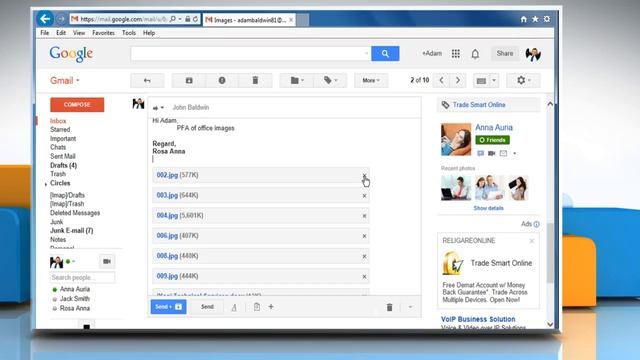Go to the newer conversation arrow

[441, 80]
